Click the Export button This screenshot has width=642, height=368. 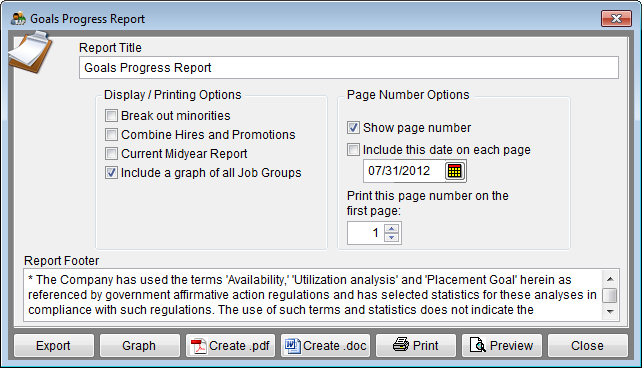54,345
